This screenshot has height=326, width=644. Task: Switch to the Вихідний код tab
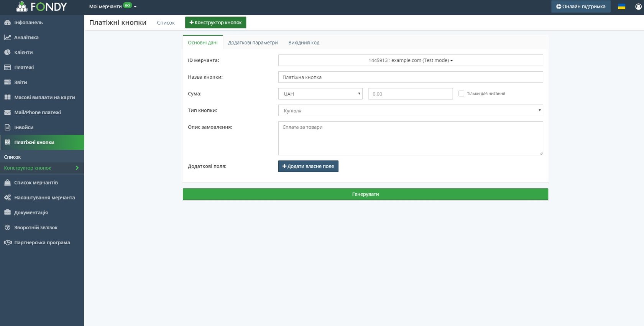[x=304, y=43]
